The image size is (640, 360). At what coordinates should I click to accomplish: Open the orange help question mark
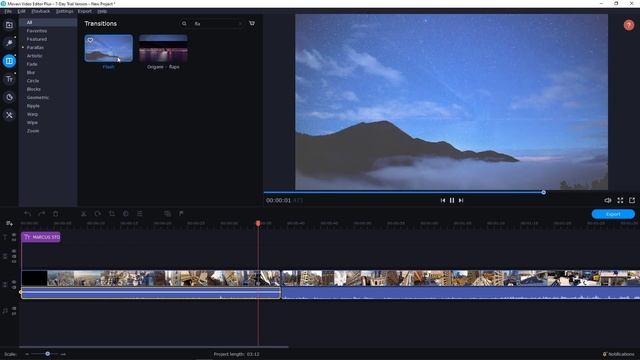629,25
